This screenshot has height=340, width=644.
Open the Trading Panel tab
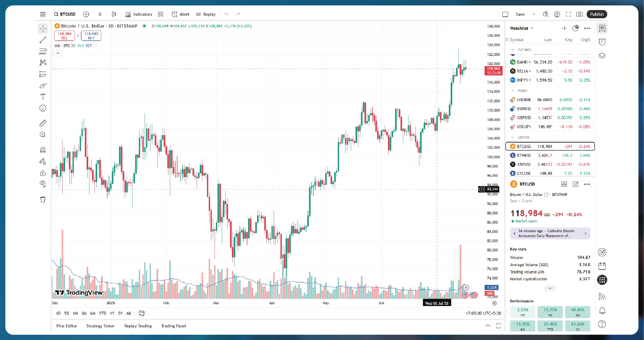pyautogui.click(x=174, y=326)
